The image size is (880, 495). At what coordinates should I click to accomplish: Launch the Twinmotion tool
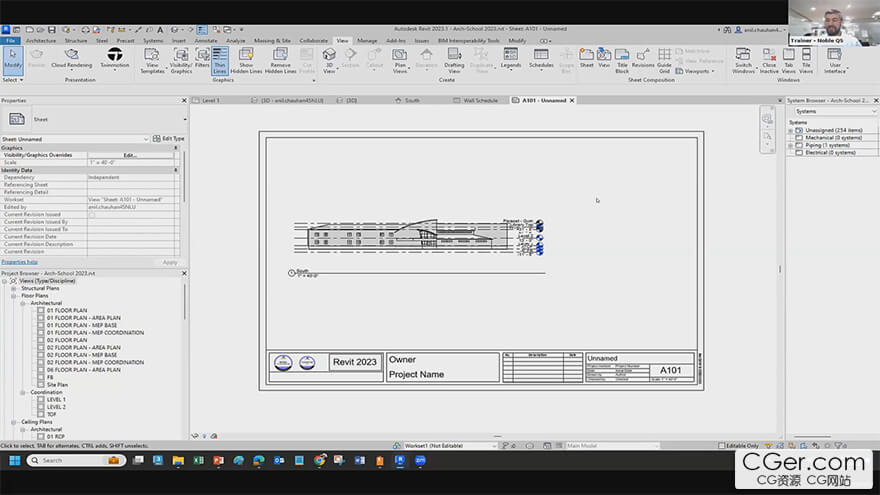[x=114, y=58]
